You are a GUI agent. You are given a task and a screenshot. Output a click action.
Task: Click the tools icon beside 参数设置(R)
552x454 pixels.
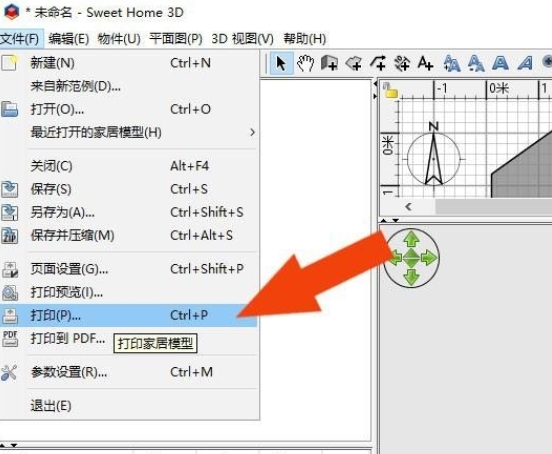[x=9, y=372]
